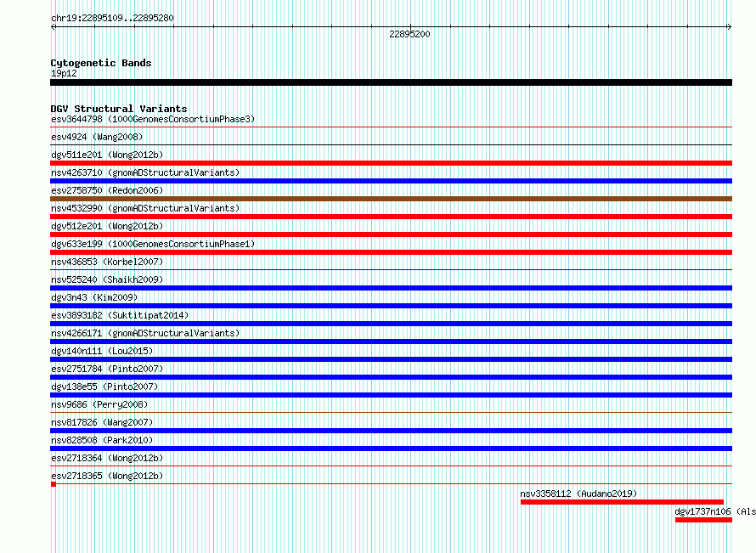
Task: Click the red bar under dgv633e199
Action: (x=391, y=252)
